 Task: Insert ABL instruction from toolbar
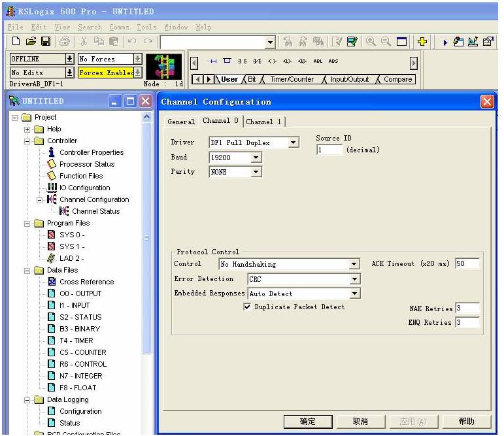point(318,61)
